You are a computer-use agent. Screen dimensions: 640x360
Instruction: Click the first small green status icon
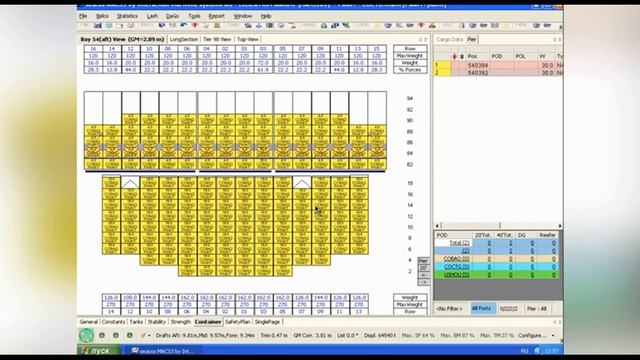tap(102, 336)
